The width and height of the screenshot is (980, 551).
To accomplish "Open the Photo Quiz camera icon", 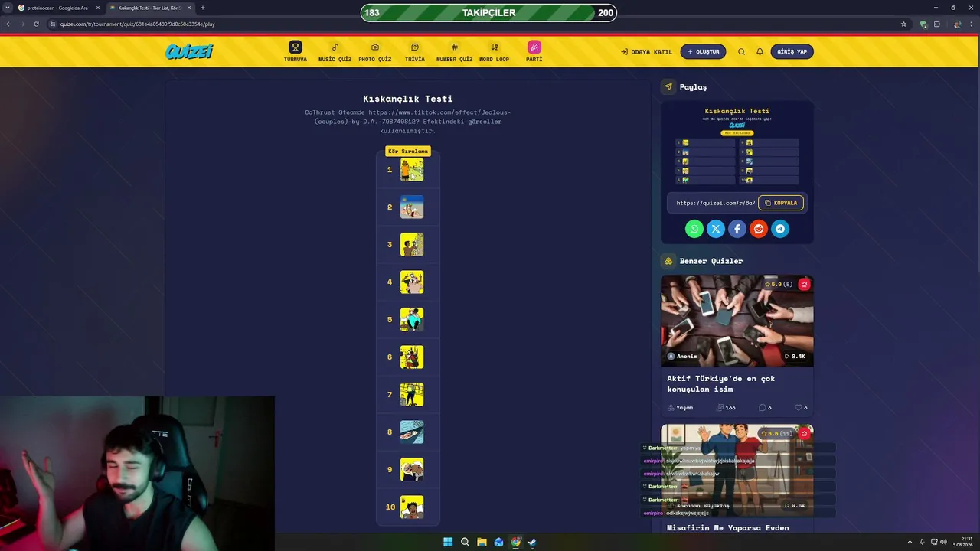I will point(375,47).
